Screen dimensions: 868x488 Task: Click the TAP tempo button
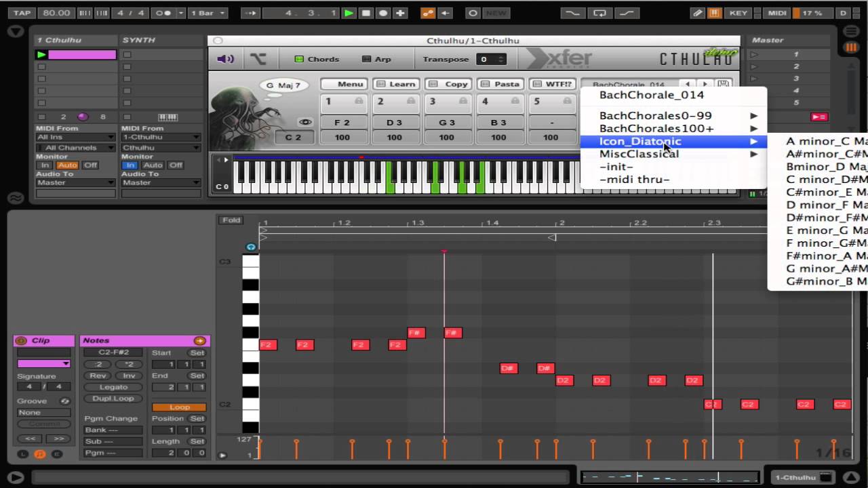tap(22, 13)
